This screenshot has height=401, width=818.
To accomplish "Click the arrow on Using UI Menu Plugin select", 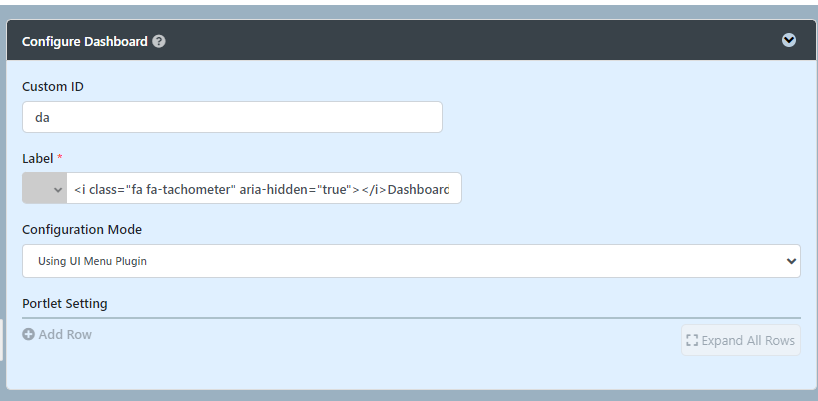I will pyautogui.click(x=792, y=261).
